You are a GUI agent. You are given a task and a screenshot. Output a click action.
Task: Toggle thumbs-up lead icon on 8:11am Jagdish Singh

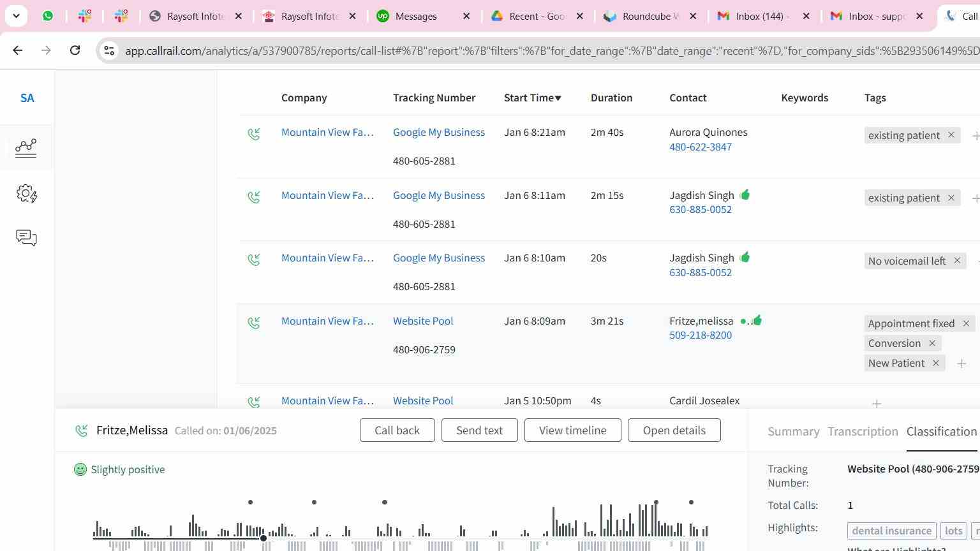(x=745, y=195)
